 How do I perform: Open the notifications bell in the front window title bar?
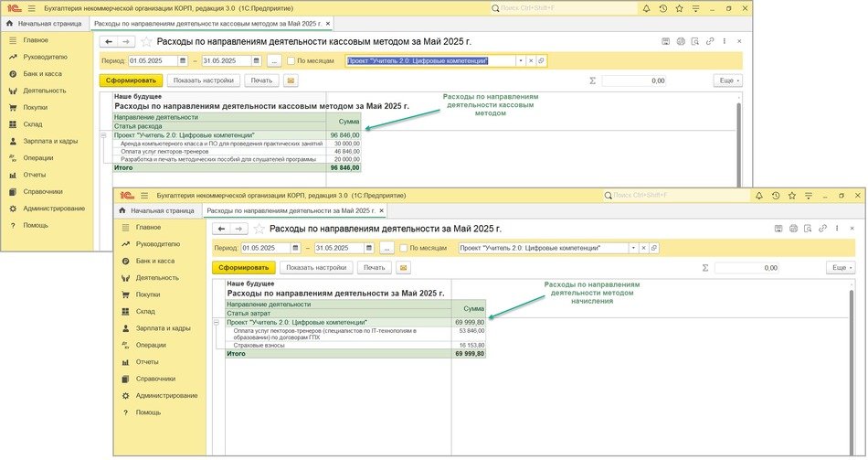[758, 196]
